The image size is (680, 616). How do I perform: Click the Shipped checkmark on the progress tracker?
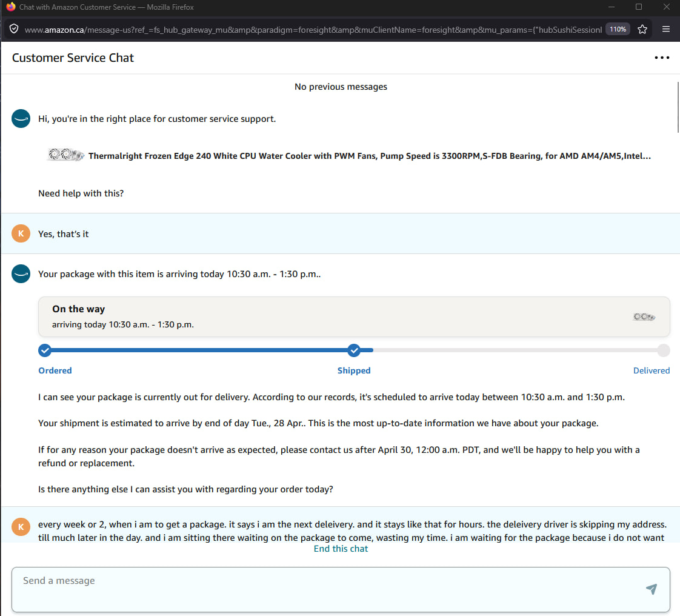tap(354, 350)
